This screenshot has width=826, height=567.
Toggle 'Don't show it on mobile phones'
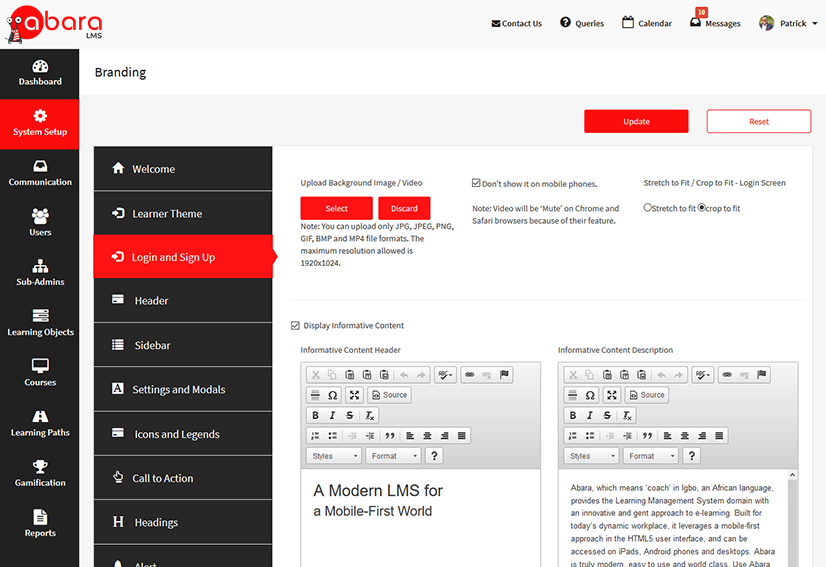pyautogui.click(x=476, y=183)
